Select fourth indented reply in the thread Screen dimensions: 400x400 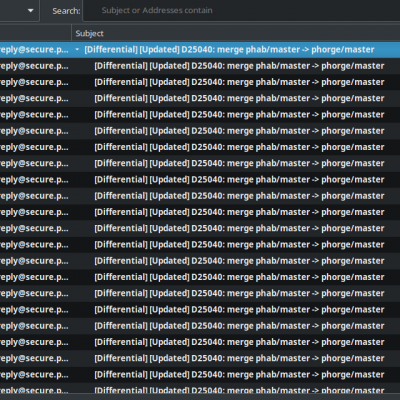pyautogui.click(x=200, y=115)
